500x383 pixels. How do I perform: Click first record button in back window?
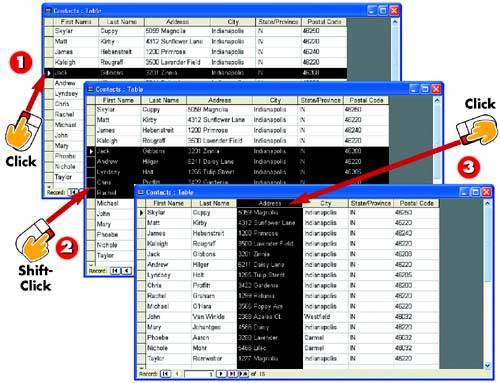[73, 192]
